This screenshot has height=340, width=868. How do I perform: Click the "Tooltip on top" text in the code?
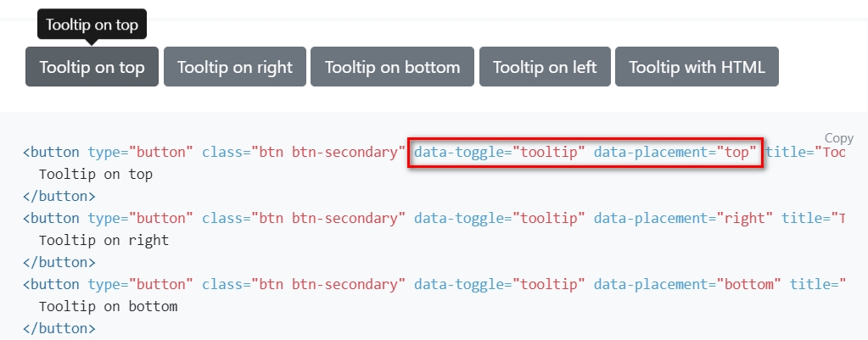click(96, 175)
